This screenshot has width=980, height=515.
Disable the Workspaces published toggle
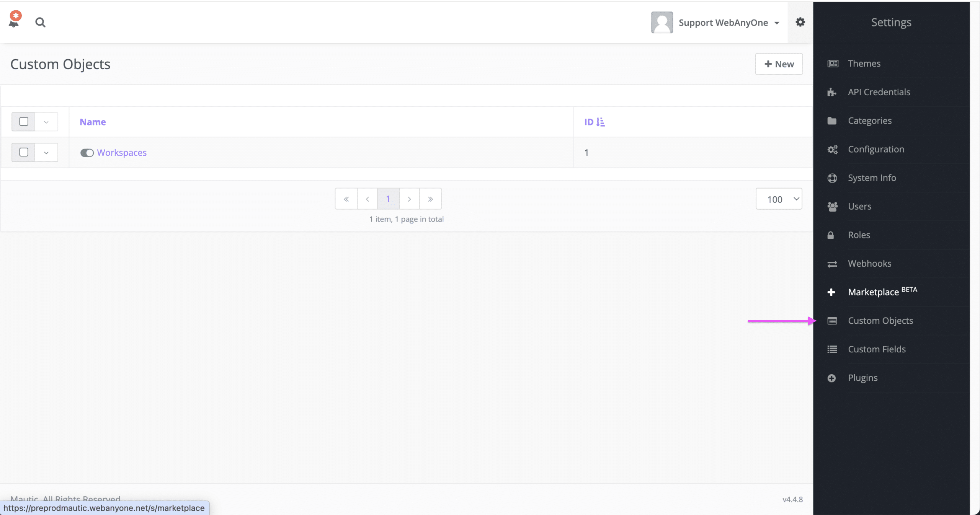[x=87, y=152]
